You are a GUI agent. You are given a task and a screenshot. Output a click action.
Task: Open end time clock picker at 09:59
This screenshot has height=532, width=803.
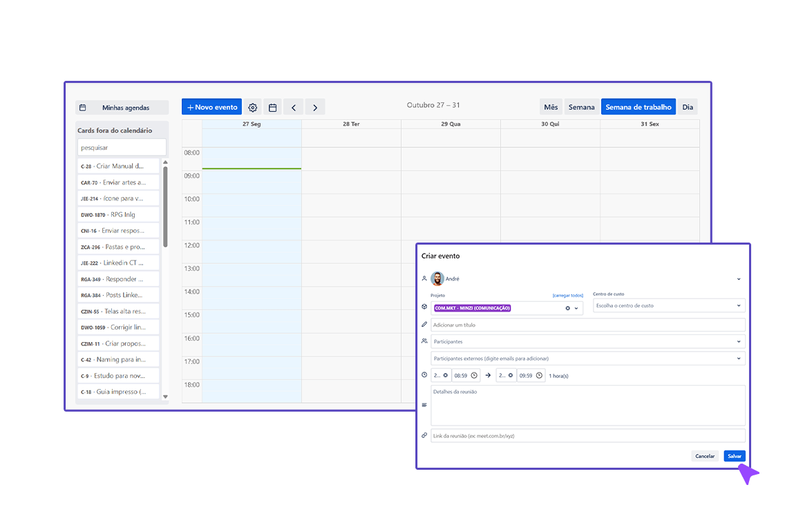[x=539, y=376]
